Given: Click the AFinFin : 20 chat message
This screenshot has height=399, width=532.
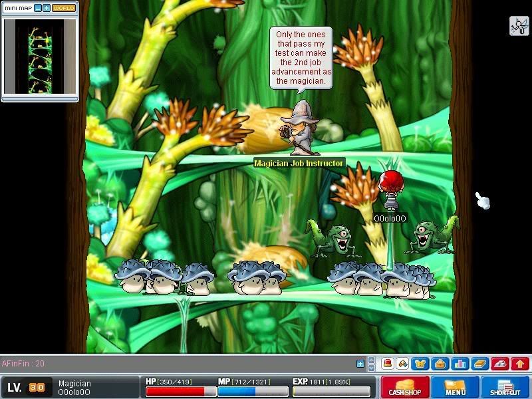Looking at the screenshot, I should pos(23,363).
